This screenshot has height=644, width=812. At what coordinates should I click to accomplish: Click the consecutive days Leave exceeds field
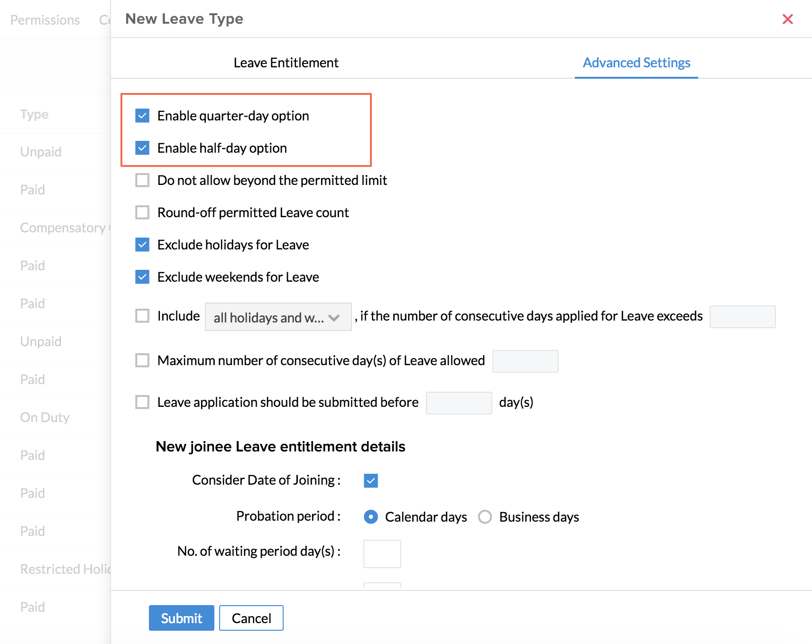tap(742, 317)
